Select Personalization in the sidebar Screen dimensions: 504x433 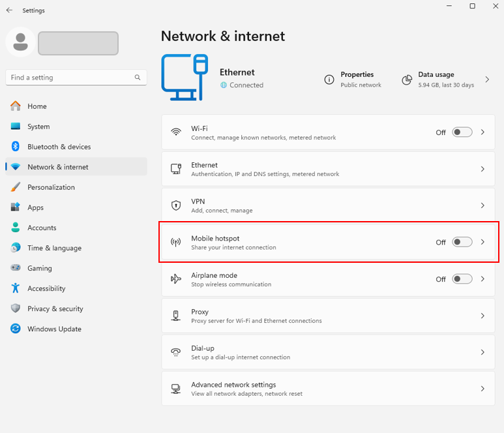pyautogui.click(x=51, y=187)
